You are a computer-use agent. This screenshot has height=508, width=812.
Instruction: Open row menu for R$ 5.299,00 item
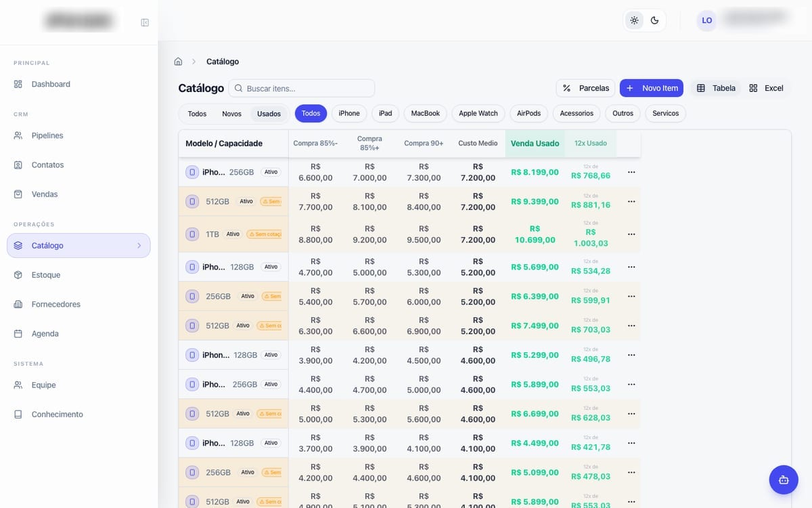tap(631, 355)
